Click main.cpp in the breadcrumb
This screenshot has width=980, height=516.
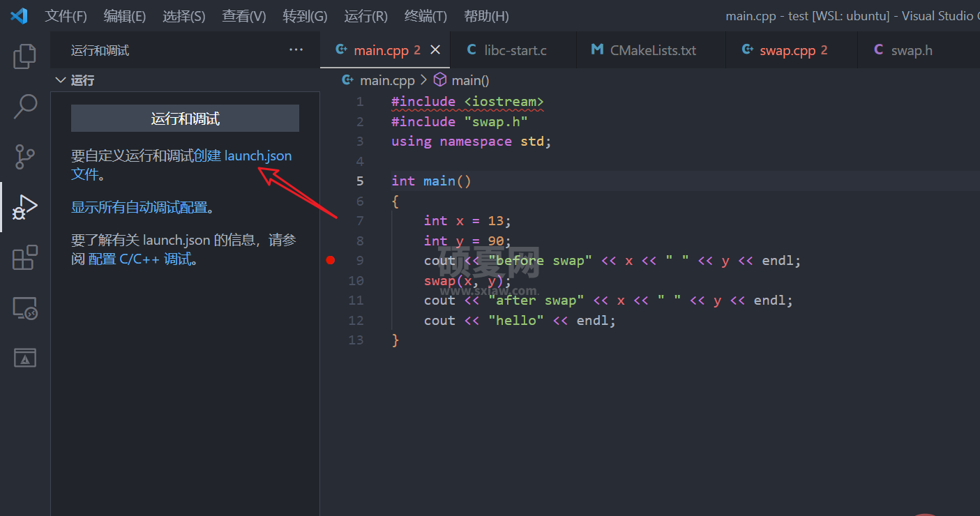click(387, 80)
